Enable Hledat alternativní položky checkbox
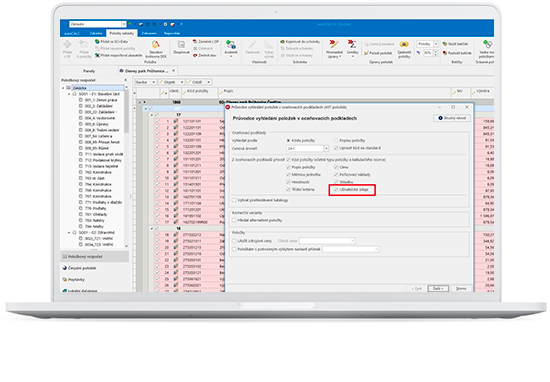This screenshot has height=382, width=550. tap(234, 220)
